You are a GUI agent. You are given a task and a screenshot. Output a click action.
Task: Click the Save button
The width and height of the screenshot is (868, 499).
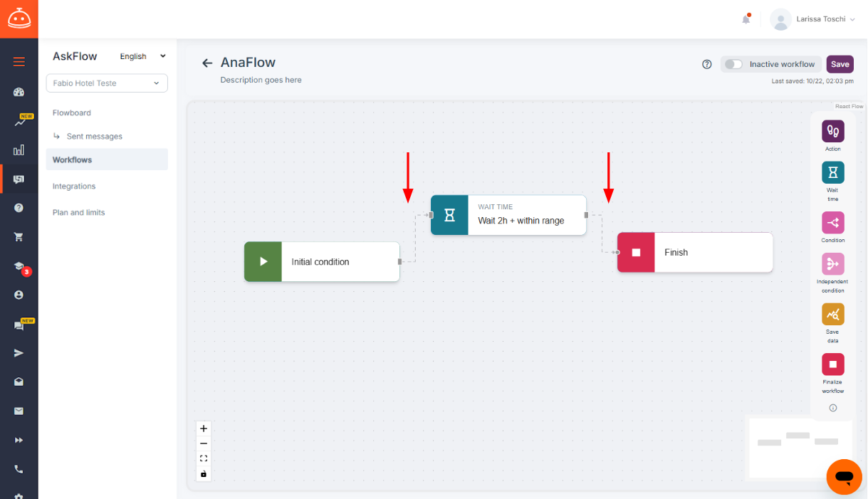pos(840,64)
